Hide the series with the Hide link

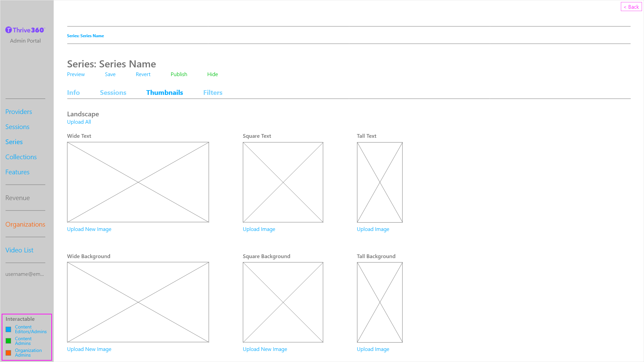pos(212,74)
